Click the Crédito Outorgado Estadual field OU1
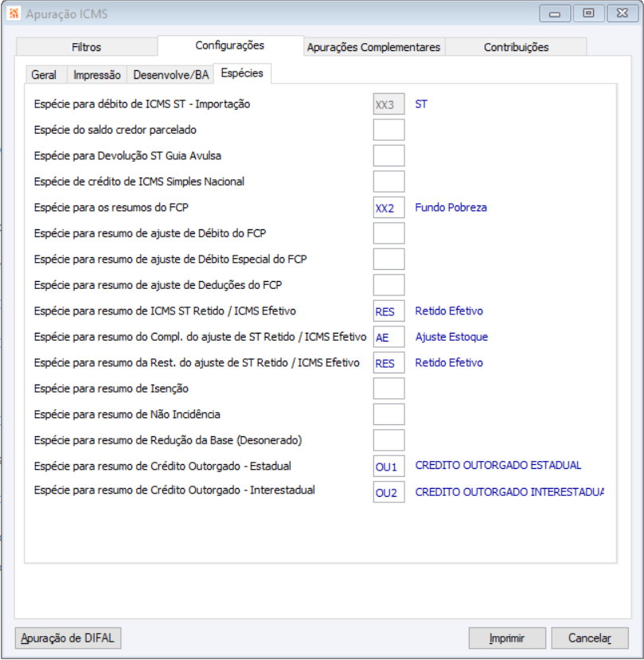The height and width of the screenshot is (660, 644). point(388,467)
